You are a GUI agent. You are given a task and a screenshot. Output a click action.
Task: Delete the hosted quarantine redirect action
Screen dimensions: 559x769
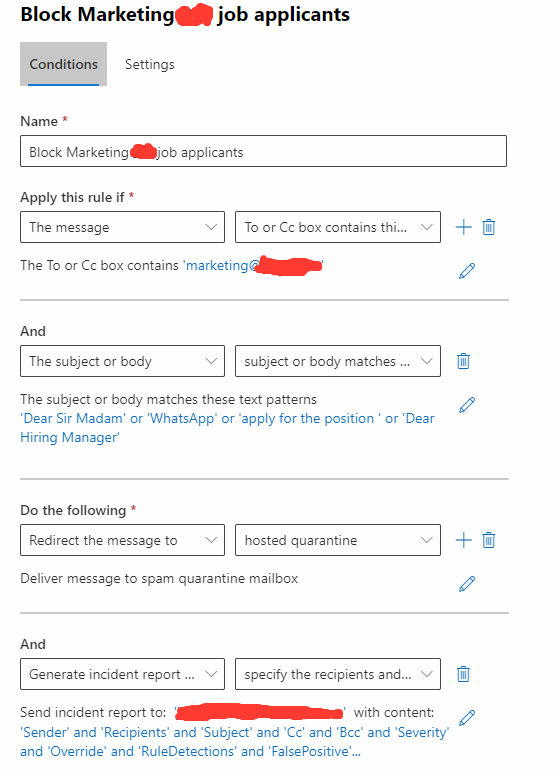(489, 540)
